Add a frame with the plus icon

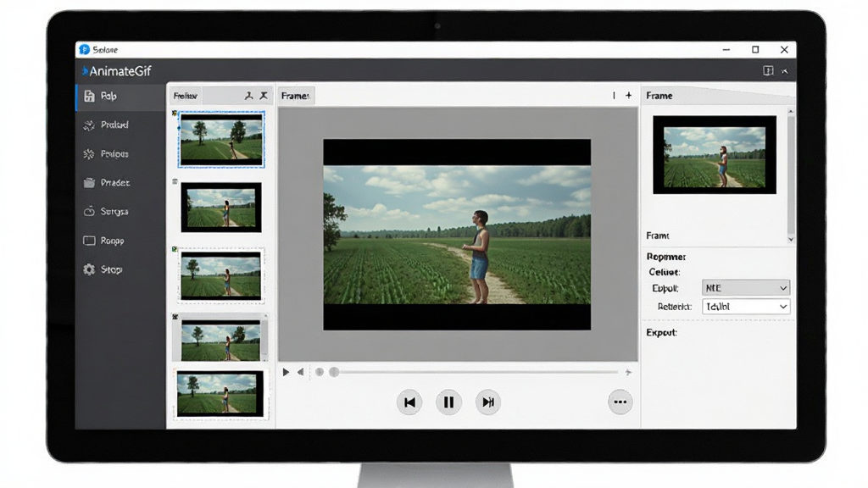click(628, 95)
